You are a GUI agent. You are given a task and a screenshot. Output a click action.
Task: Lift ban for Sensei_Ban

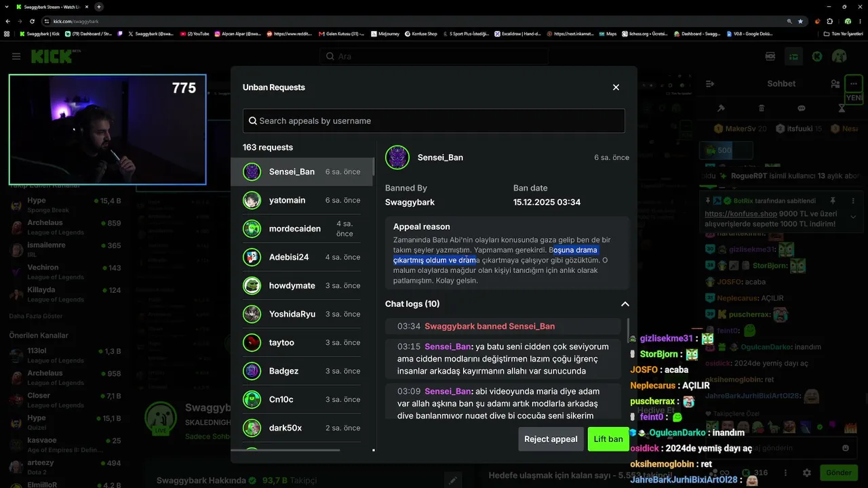pos(608,439)
